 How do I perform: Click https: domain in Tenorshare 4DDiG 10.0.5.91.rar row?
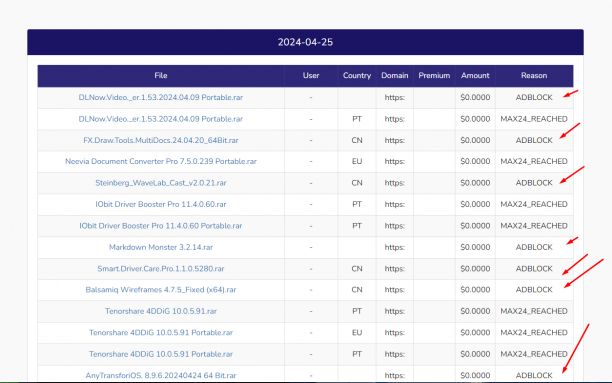[x=395, y=312]
